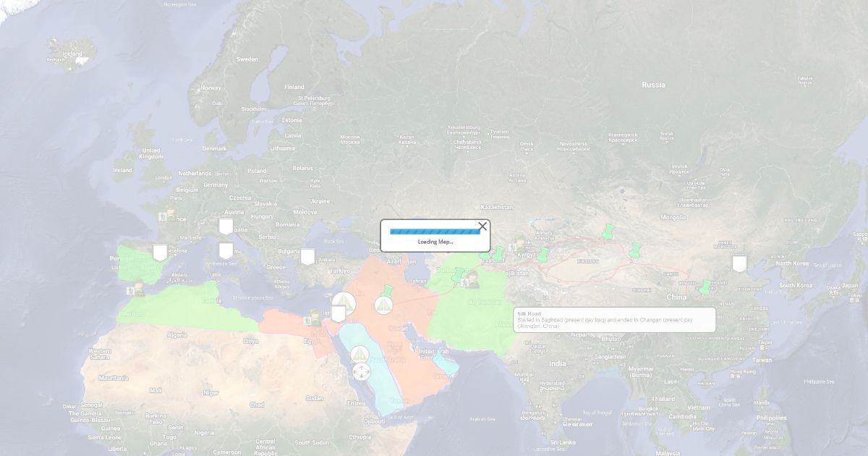The height and width of the screenshot is (456, 868).
Task: Click the Silk Road description tooltip
Action: click(x=614, y=320)
